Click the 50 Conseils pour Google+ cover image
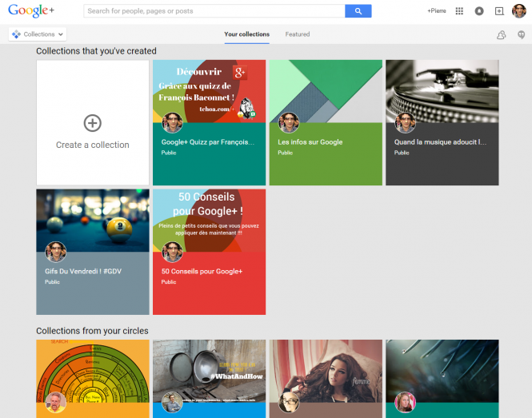 tap(209, 221)
